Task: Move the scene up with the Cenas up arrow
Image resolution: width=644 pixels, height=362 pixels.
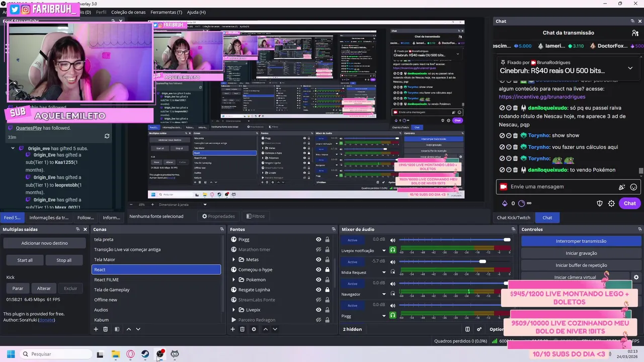Action: [x=129, y=329]
